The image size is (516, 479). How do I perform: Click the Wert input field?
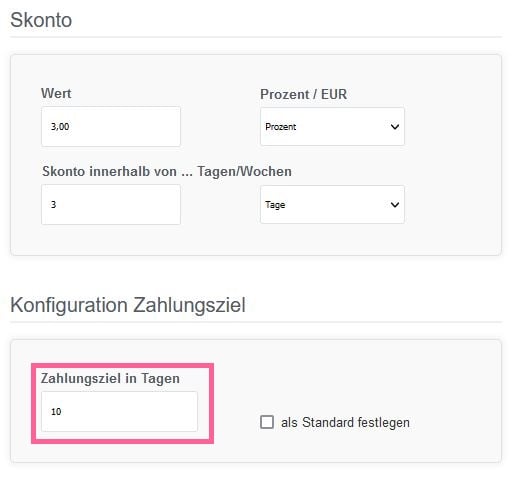coord(111,126)
